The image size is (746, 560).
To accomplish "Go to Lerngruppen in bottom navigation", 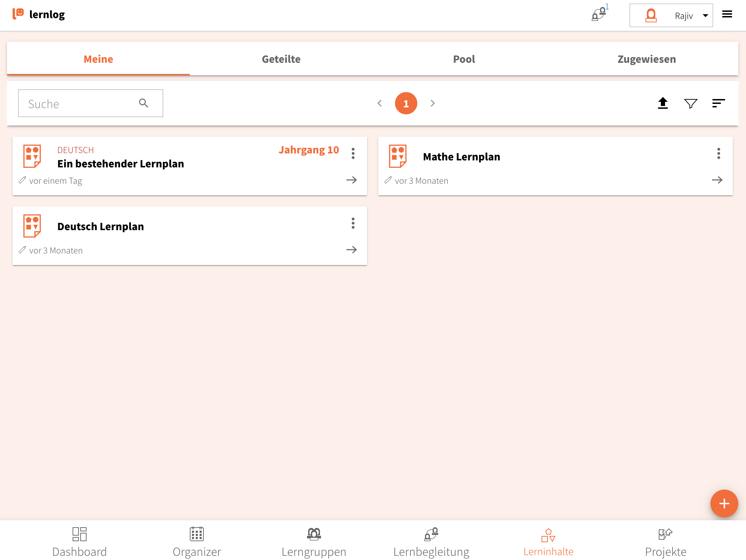I will click(314, 542).
